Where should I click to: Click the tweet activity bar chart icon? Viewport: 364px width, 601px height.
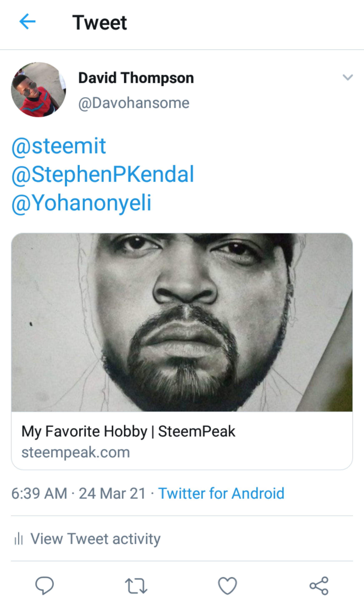[19, 539]
